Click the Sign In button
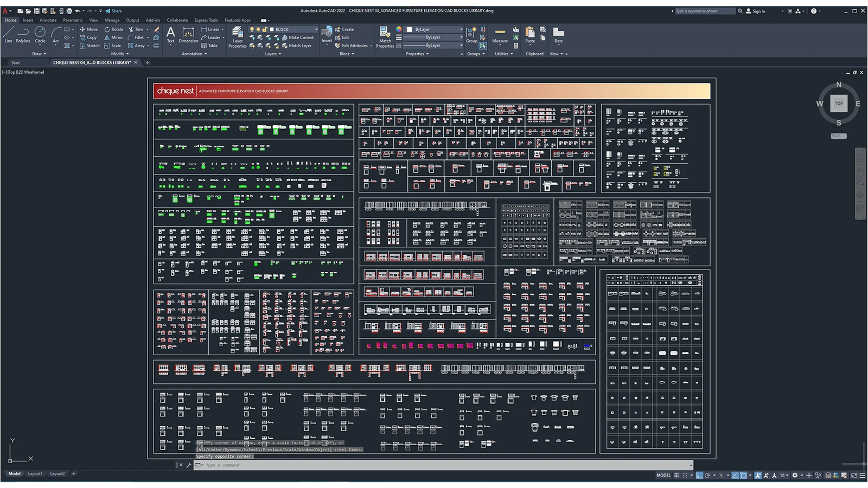 pyautogui.click(x=756, y=11)
